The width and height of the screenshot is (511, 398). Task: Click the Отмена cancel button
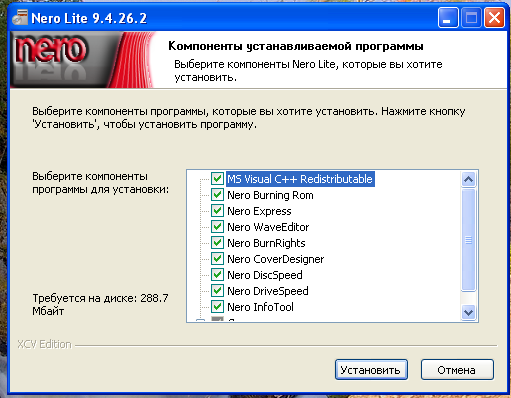pyautogui.click(x=457, y=369)
